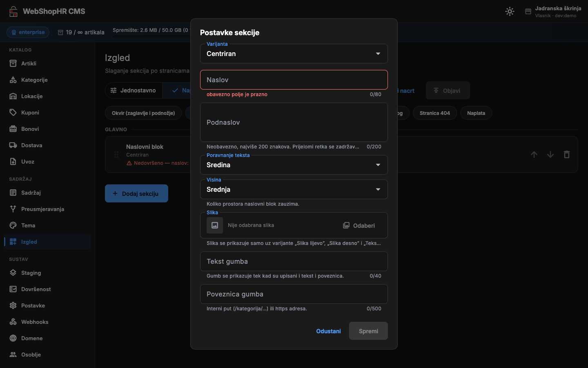The image size is (588, 368).
Task: Open the Jadranska škrinja account menu
Action: pyautogui.click(x=553, y=11)
